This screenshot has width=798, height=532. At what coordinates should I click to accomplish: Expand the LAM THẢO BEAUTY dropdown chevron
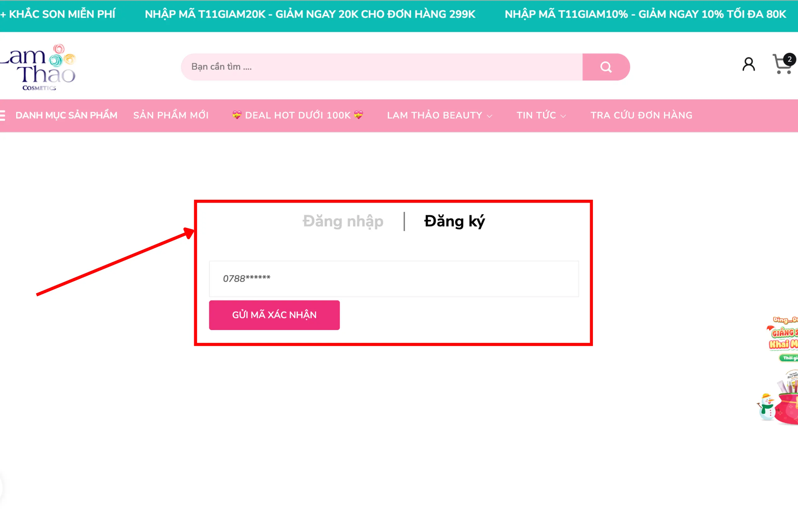(x=490, y=116)
